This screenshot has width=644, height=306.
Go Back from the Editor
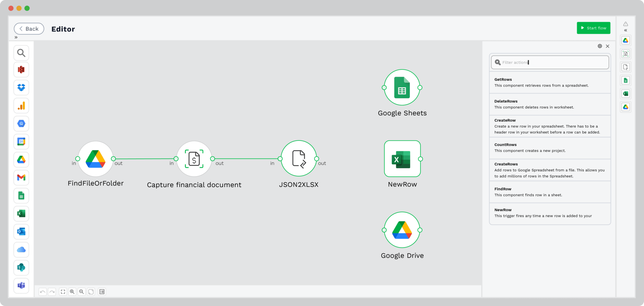(29, 29)
